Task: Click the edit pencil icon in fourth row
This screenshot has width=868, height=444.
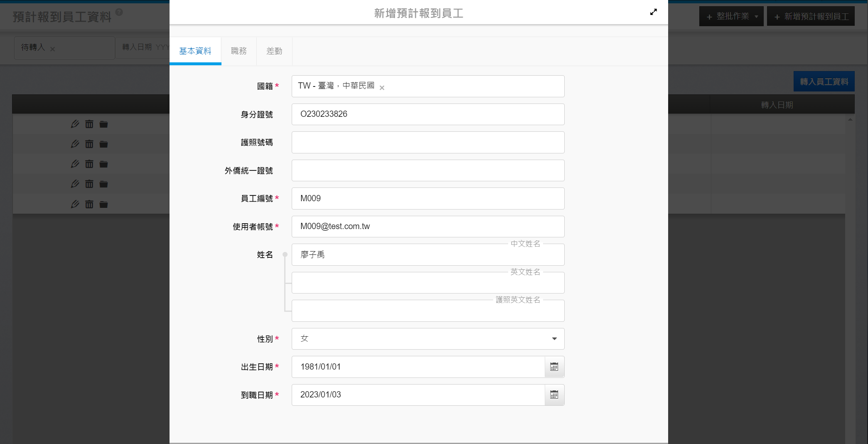Action: click(x=75, y=184)
